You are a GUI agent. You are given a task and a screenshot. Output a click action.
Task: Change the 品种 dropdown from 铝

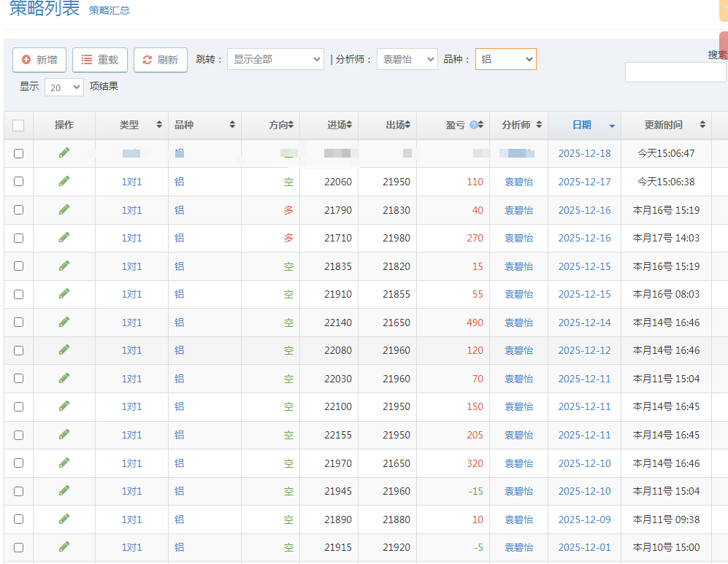click(x=505, y=60)
